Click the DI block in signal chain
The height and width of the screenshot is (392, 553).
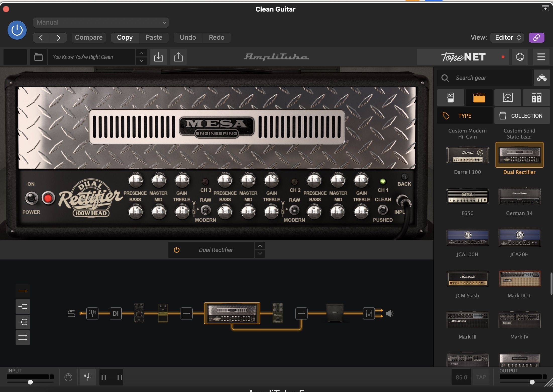click(x=116, y=313)
